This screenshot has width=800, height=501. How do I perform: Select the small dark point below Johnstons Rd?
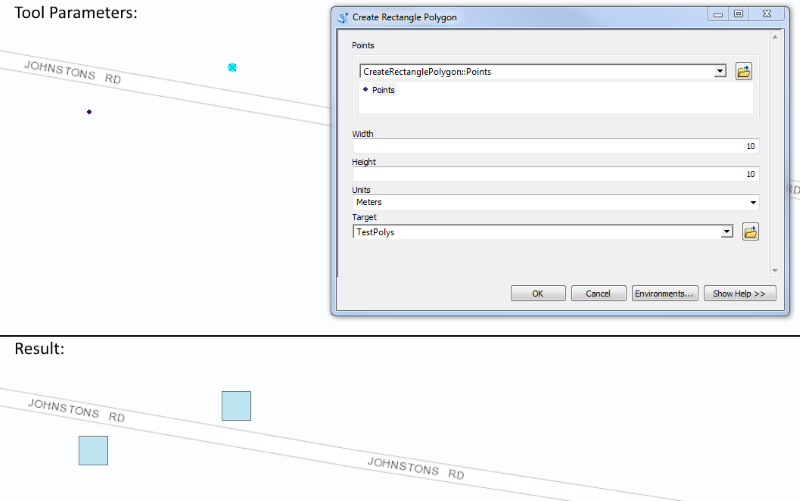(x=89, y=112)
